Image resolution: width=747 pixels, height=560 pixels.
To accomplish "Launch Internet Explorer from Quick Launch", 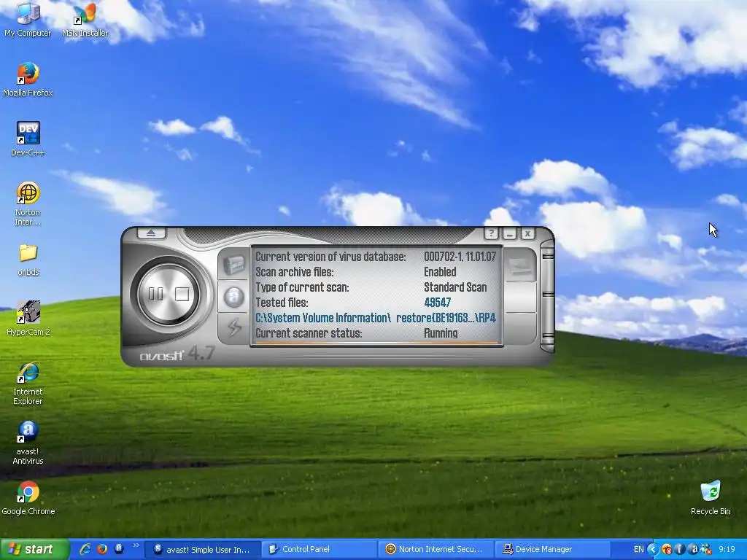I will tap(85, 549).
